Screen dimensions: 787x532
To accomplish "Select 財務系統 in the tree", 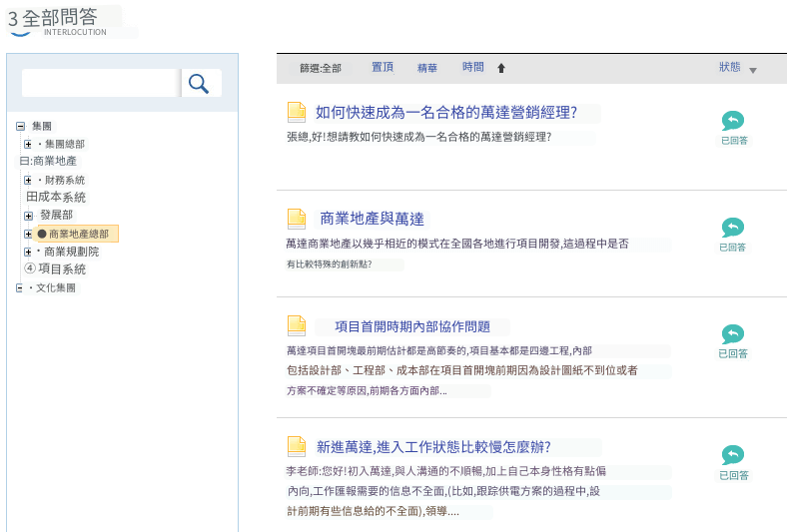I will 65,180.
